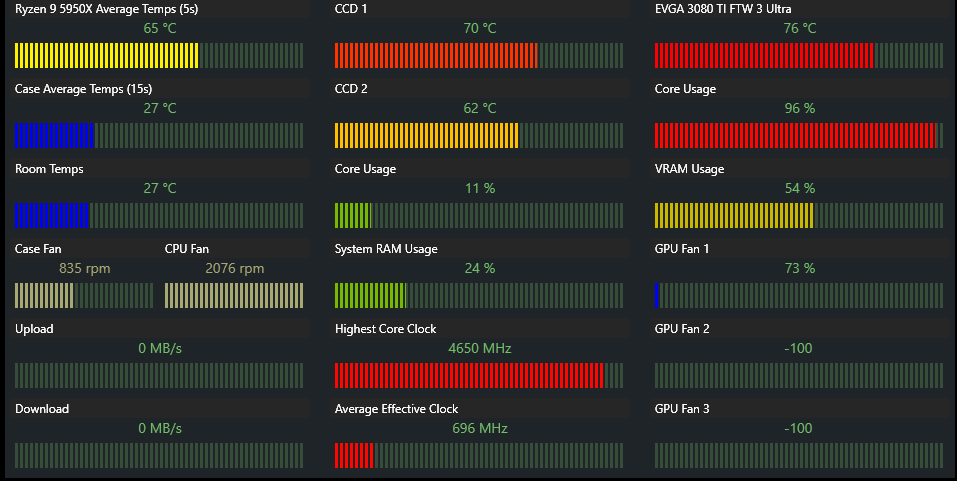Click the Highest Core Clock bar
Screen dimensions: 957x481
click(479, 375)
